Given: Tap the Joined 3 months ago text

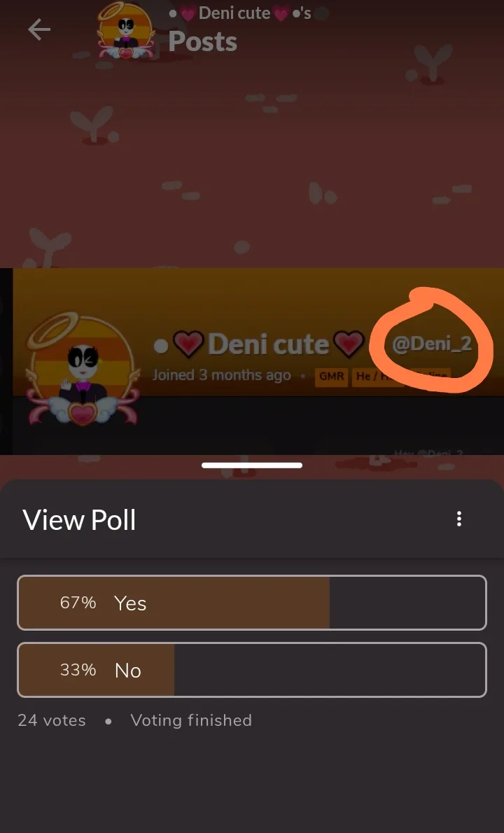Looking at the screenshot, I should [x=221, y=375].
